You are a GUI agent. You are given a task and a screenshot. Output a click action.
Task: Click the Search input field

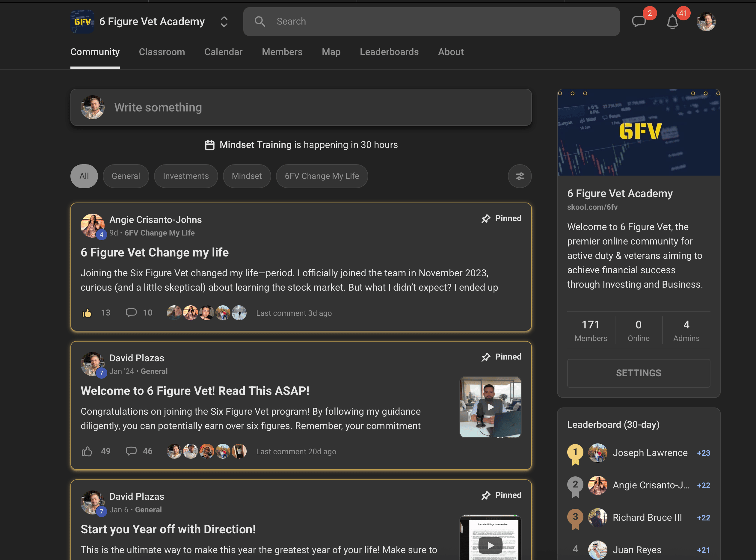pyautogui.click(x=431, y=22)
